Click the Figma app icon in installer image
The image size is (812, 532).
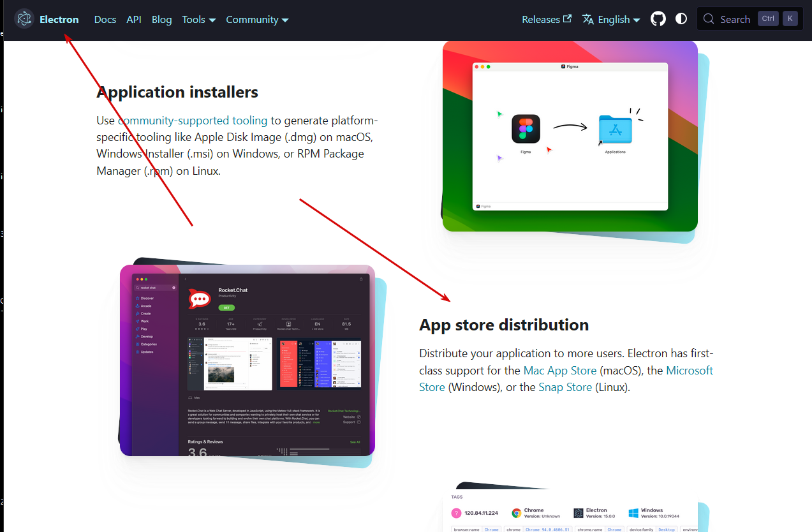click(526, 129)
